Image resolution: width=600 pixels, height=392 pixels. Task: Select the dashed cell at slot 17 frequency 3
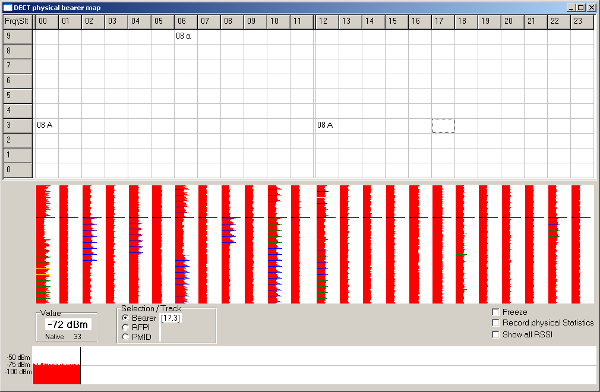coord(443,126)
